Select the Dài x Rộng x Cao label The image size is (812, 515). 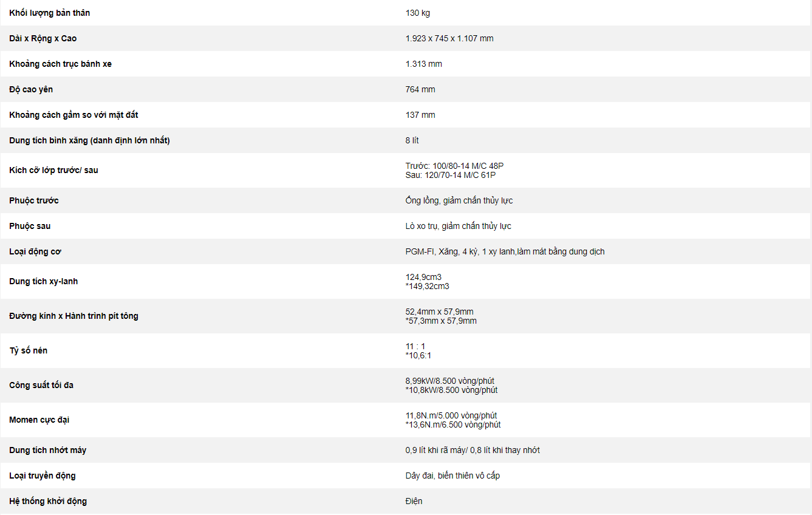[x=43, y=38]
